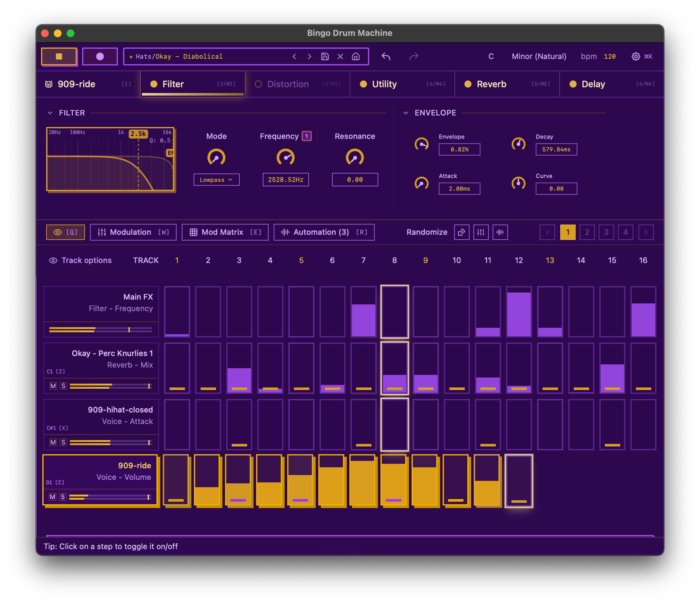Collapse the FILTER section
This screenshot has width=700, height=603.
coord(50,113)
